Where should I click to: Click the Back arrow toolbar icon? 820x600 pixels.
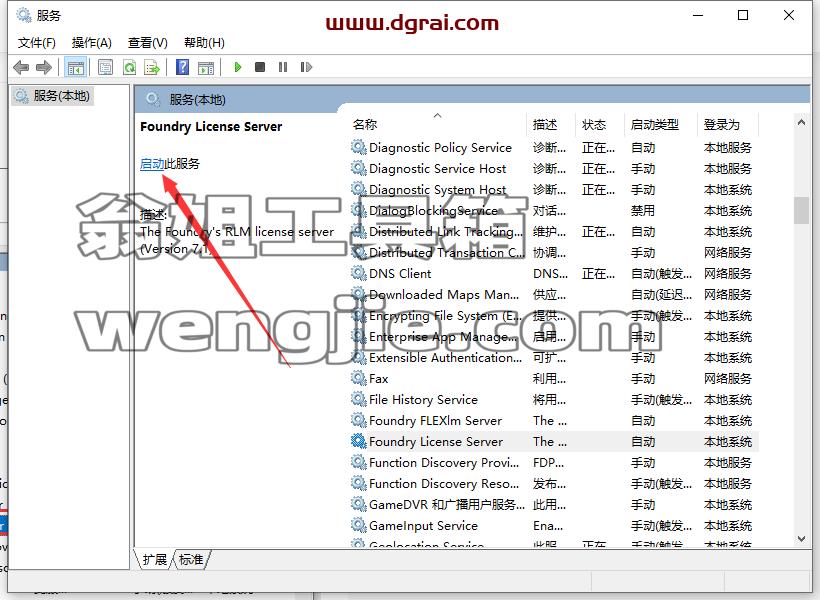[x=21, y=67]
